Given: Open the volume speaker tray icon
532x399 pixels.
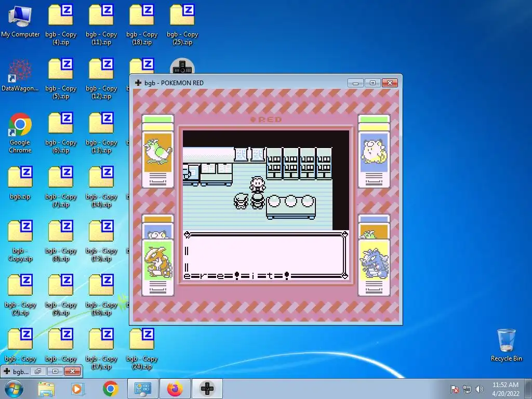Looking at the screenshot, I should [479, 389].
